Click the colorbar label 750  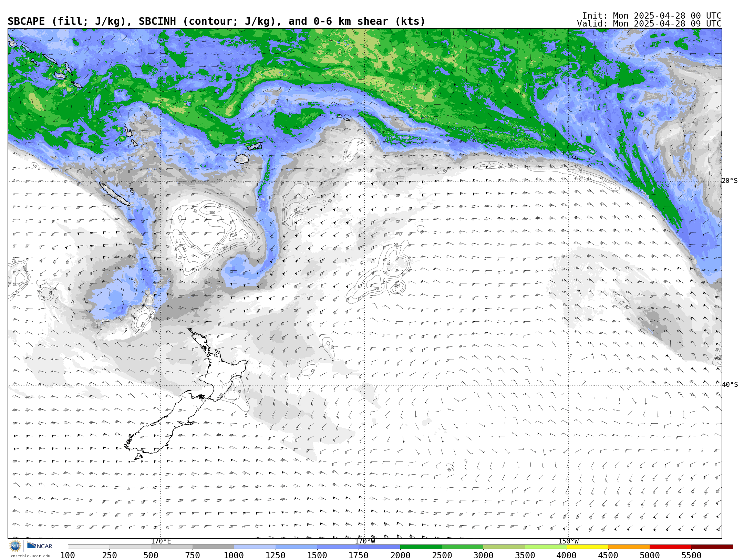[193, 555]
